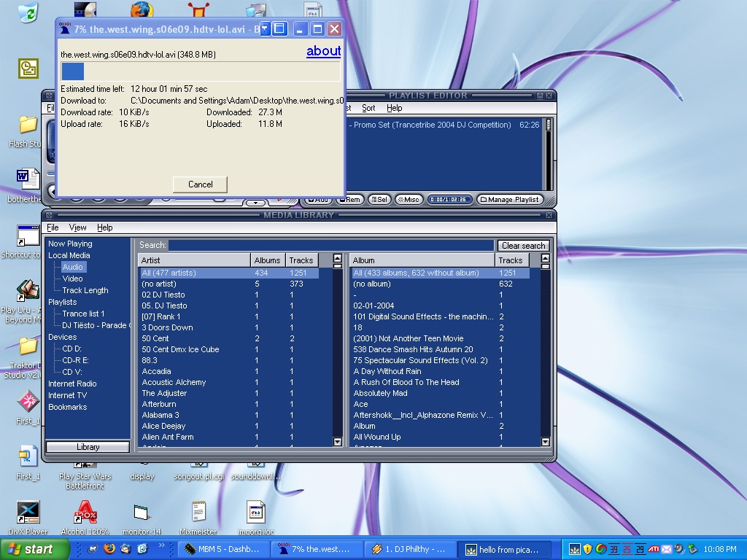
Task: Click the BitTorrent title bar dropdown arrow
Action: (x=264, y=29)
